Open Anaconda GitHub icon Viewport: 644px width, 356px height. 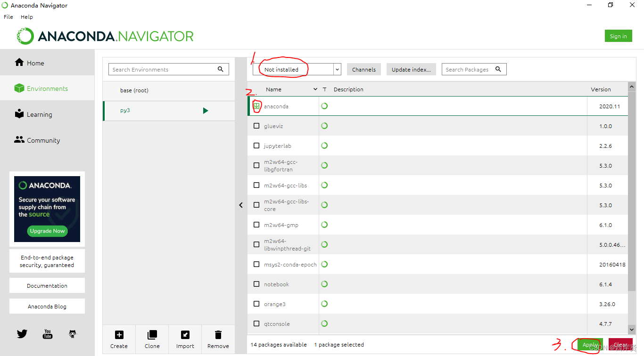coord(73,334)
